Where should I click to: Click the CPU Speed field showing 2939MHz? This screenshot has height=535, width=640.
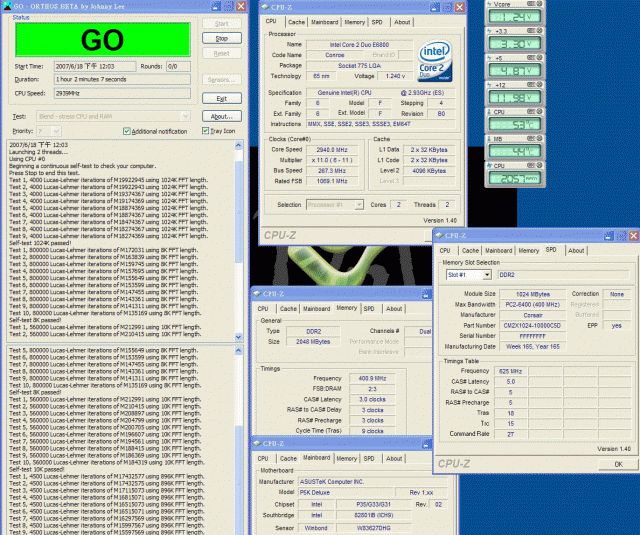pyautogui.click(x=122, y=93)
